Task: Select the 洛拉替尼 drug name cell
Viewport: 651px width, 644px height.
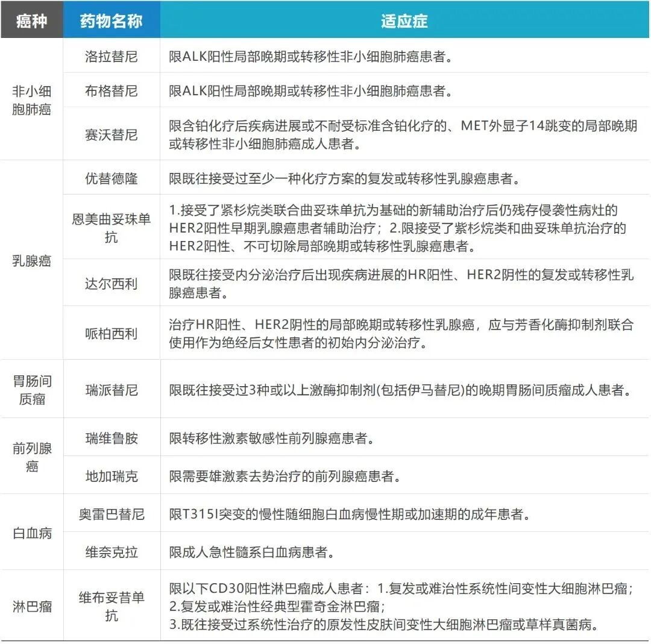Action: [112, 57]
